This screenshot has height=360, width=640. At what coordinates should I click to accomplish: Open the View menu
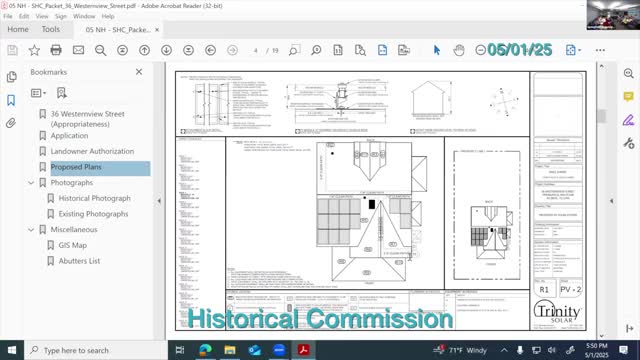point(42,16)
